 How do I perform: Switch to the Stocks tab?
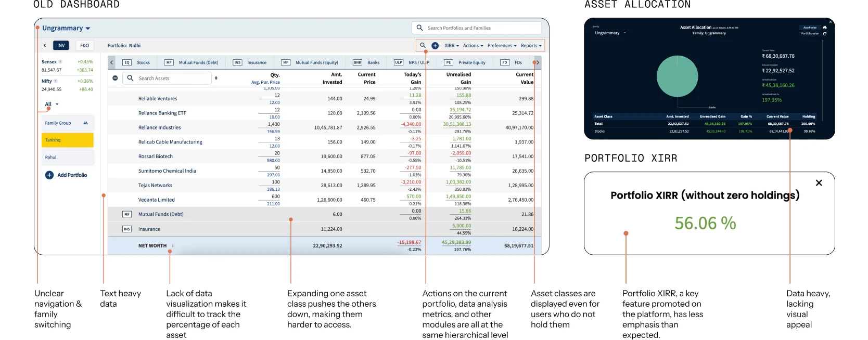pyautogui.click(x=137, y=62)
